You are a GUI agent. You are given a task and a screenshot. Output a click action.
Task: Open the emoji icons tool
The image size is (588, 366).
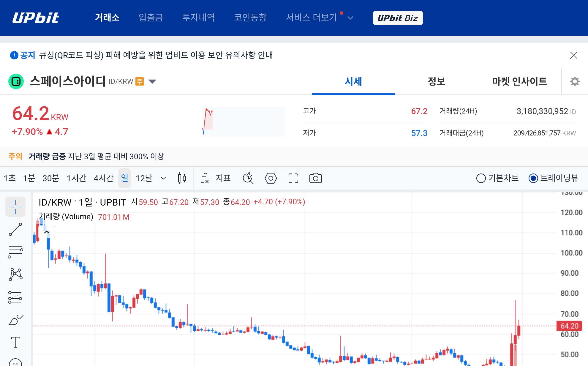(15, 362)
